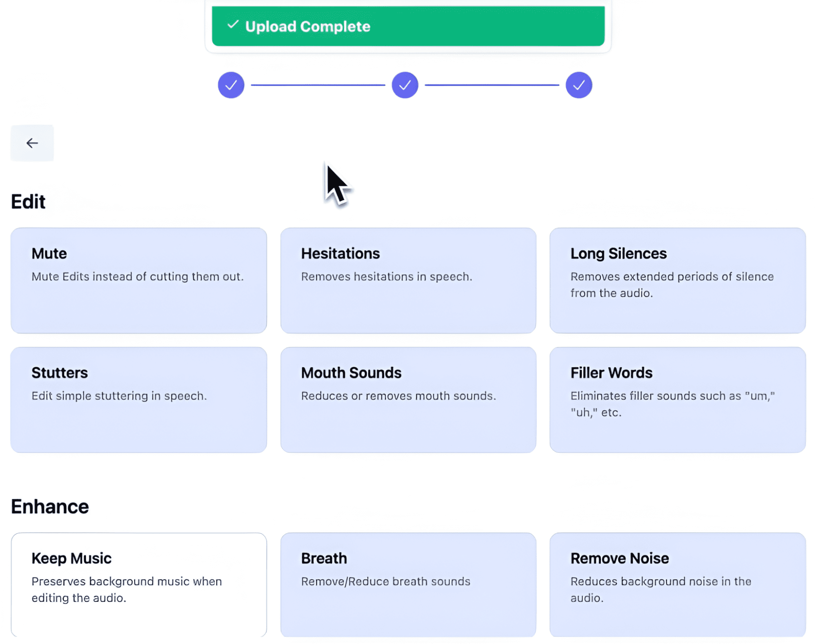Toggle the Breath removal option

(408, 584)
